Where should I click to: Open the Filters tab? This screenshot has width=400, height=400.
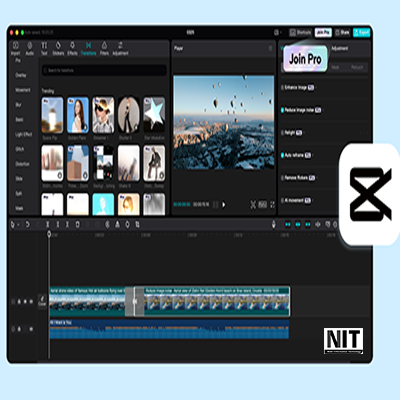click(104, 49)
